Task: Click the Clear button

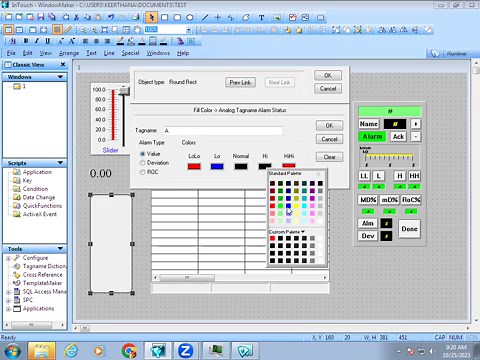Action: [329, 157]
